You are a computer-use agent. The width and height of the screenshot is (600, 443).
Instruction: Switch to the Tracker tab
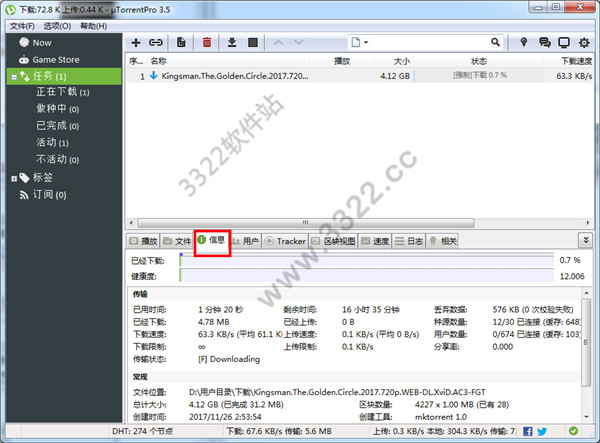(285, 241)
